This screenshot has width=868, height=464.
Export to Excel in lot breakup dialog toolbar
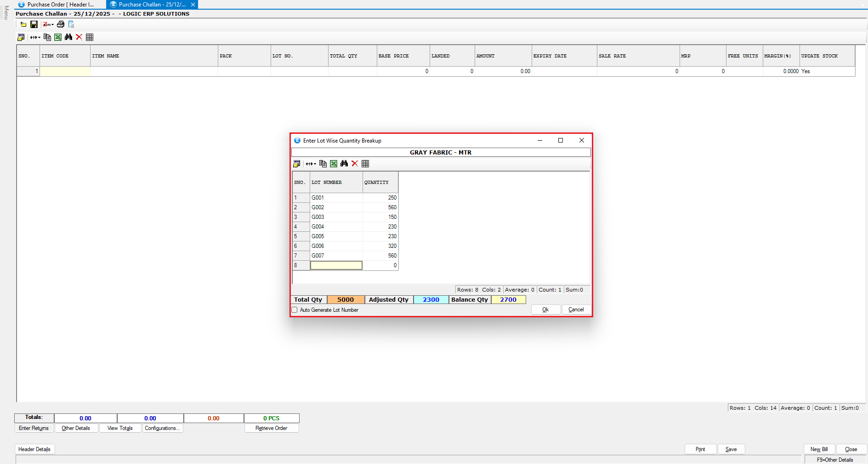[334, 164]
